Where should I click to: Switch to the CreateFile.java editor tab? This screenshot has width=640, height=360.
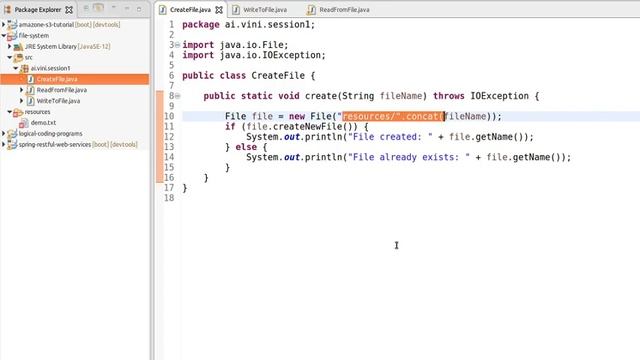click(x=190, y=9)
